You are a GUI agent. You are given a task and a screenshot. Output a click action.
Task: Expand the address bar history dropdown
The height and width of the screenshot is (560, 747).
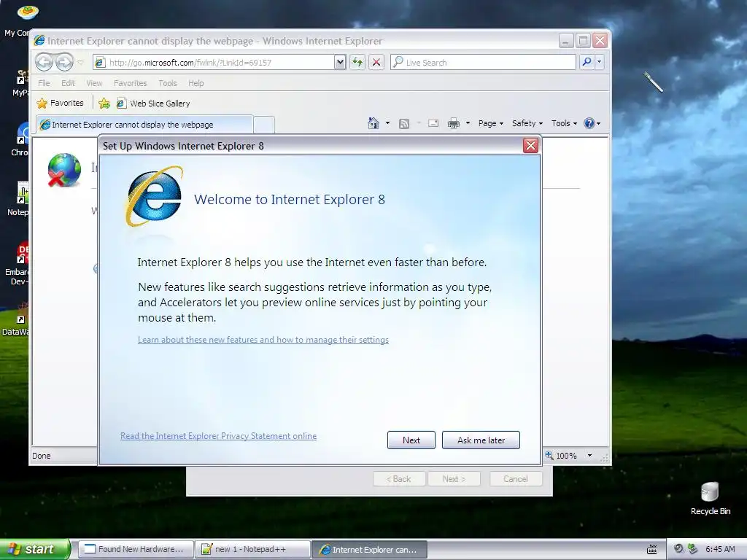[340, 63]
